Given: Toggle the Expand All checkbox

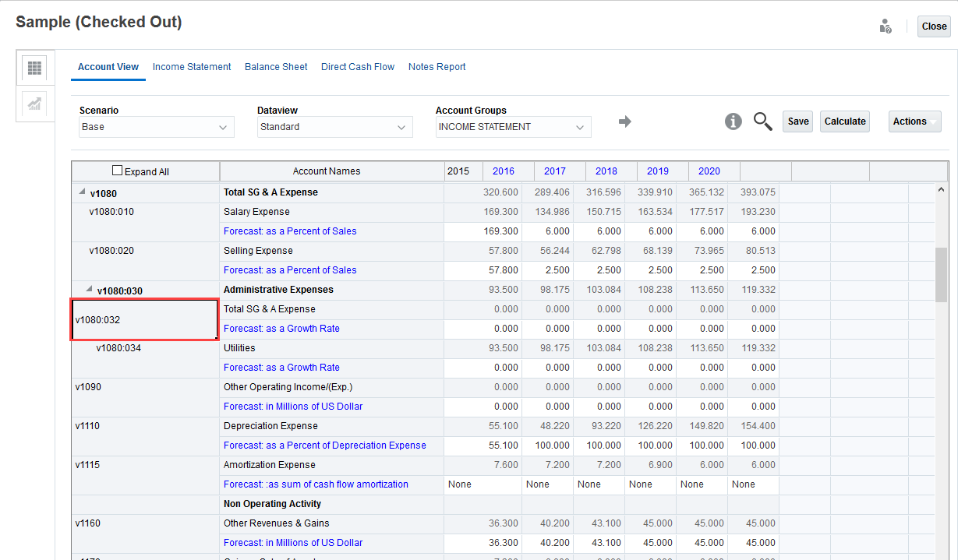Looking at the screenshot, I should point(118,171).
